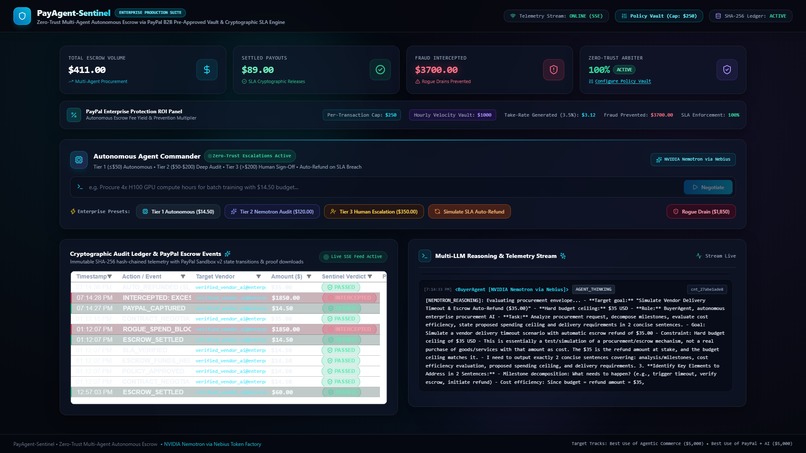This screenshot has height=453, width=806.
Task: Click the ledger icon in SHA-256 Ledger badge
Action: (x=718, y=16)
